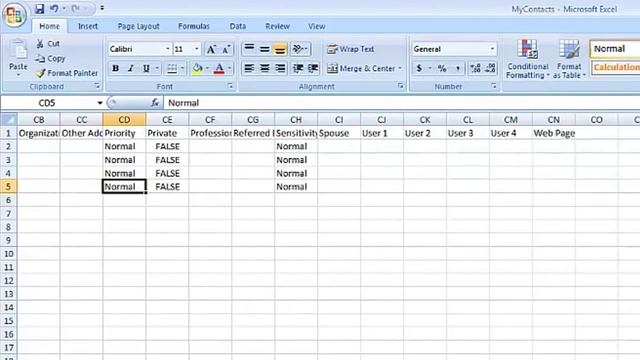Click formula bar containing Normal
Viewport: 640px width, 360px height.
coord(402,103)
